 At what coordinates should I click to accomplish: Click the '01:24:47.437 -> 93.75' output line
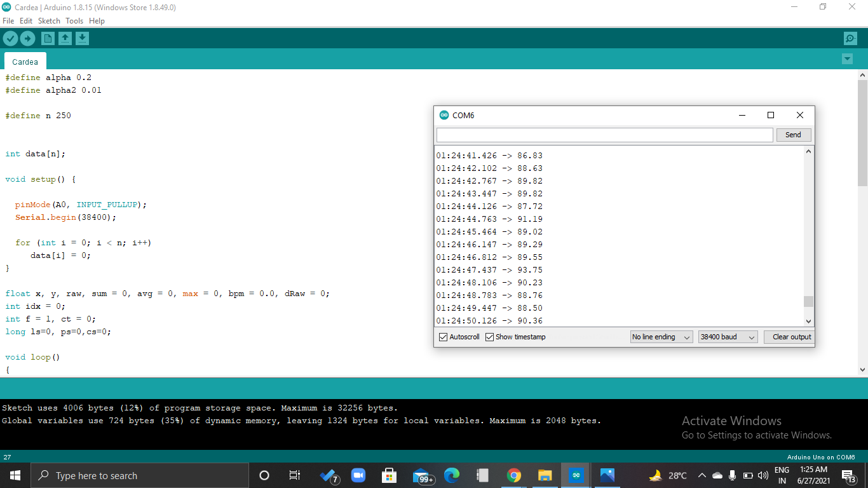(489, 270)
